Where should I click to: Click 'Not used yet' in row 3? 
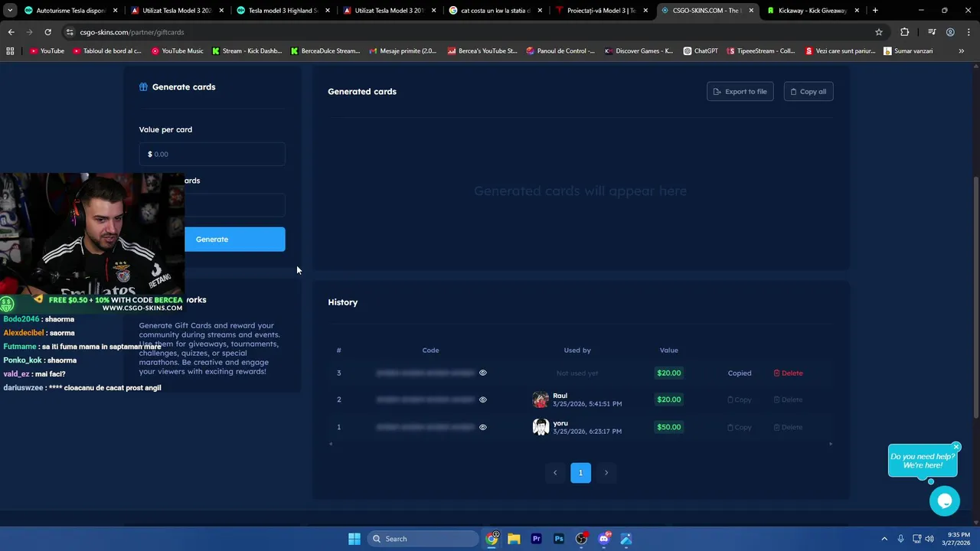click(x=577, y=373)
